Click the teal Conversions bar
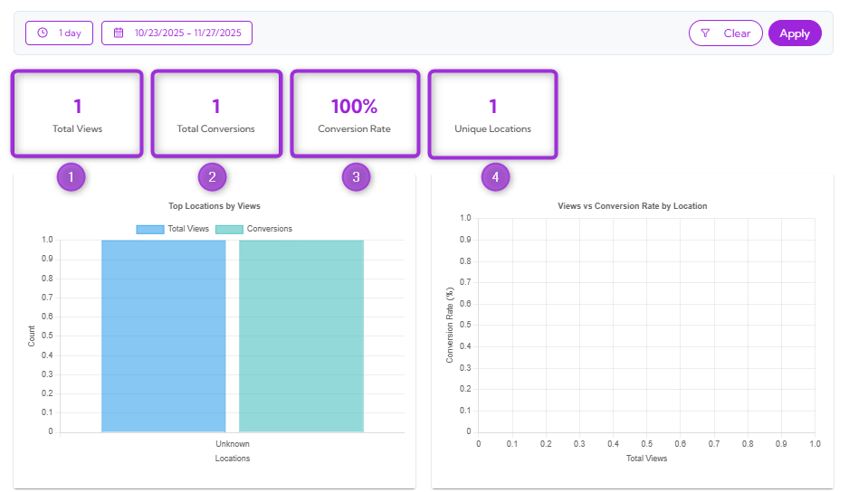 click(x=301, y=336)
